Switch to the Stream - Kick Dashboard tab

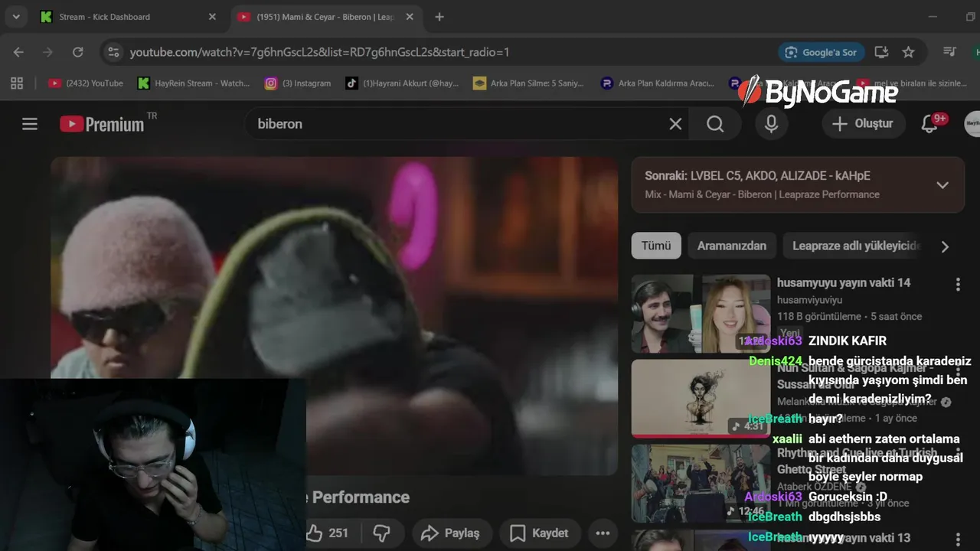[x=128, y=17]
